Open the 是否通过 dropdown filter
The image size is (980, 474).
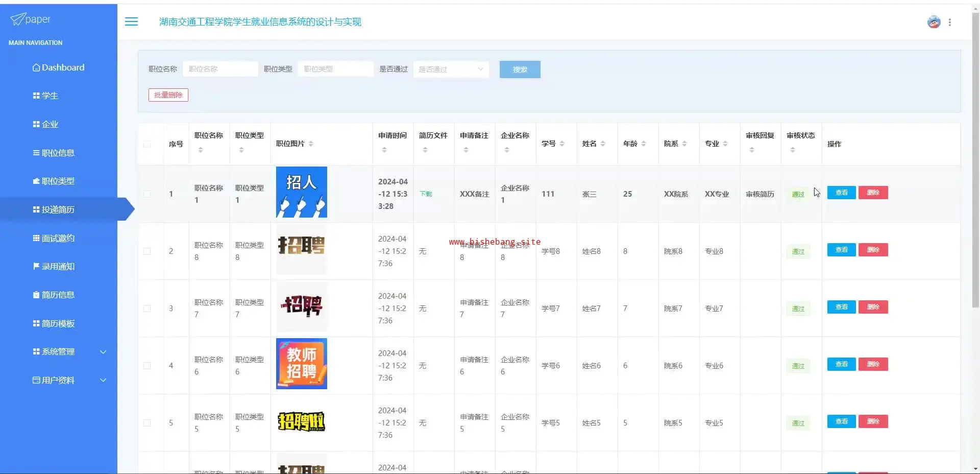(451, 69)
